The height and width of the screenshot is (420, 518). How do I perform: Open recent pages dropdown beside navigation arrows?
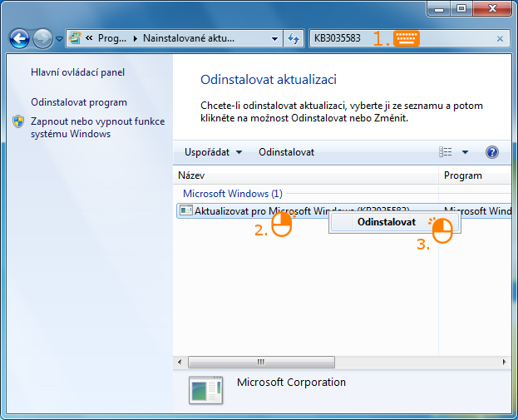(60, 39)
